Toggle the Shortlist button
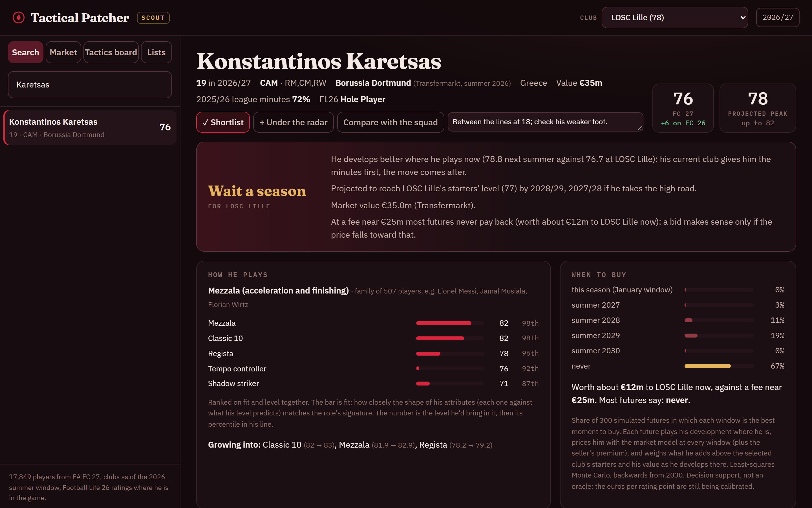Image resolution: width=812 pixels, height=508 pixels. click(x=223, y=122)
